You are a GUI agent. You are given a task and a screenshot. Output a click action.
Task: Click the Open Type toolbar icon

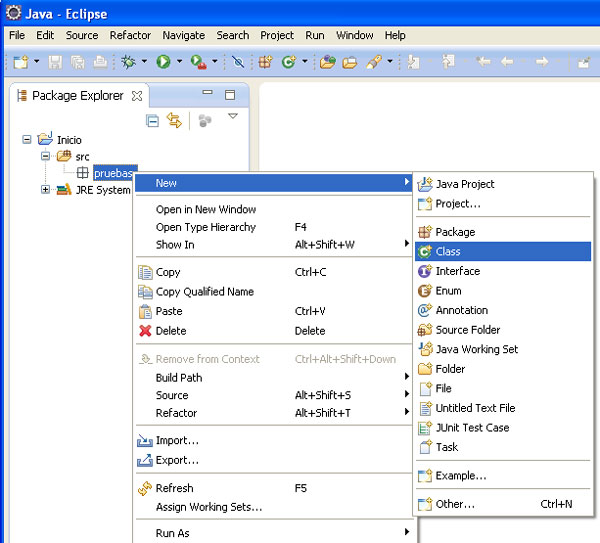click(328, 62)
